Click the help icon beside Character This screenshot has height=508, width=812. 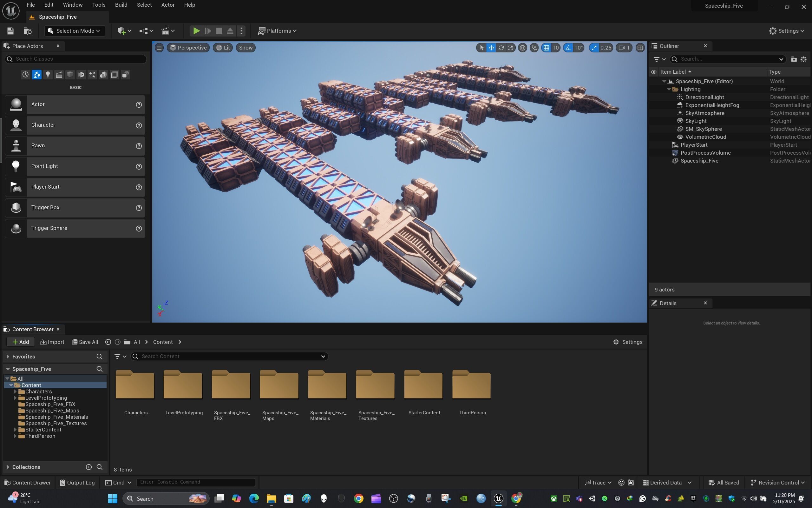pyautogui.click(x=139, y=125)
